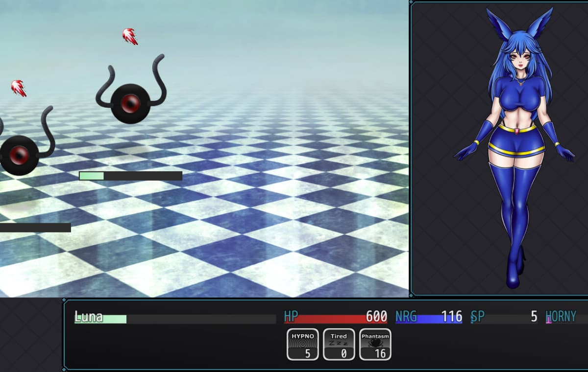Select the upper floating eyeball enemy

pos(131,90)
